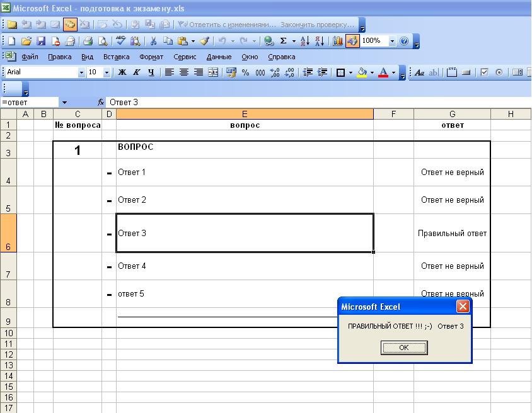Expand the font name dropdown Arial
532x413 pixels.
pos(81,72)
